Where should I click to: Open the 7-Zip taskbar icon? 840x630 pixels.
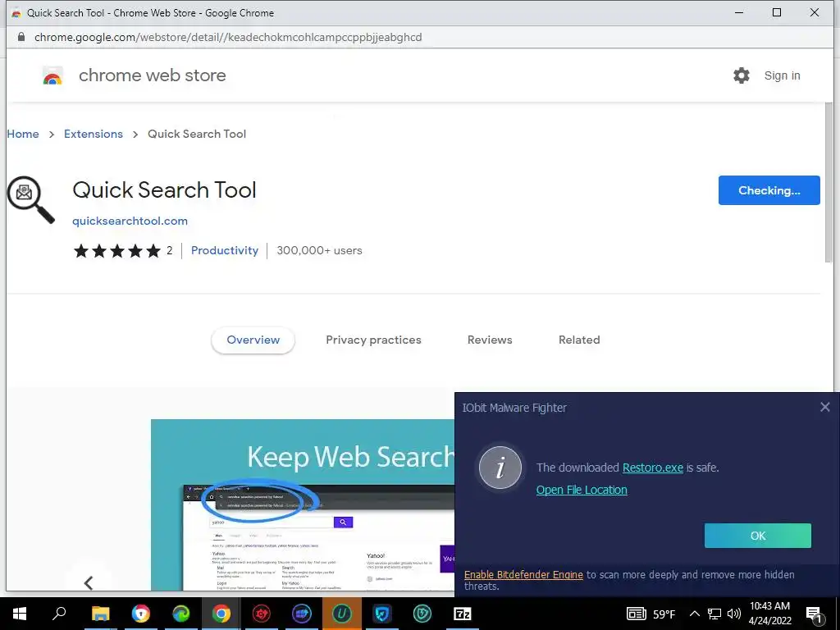tap(463, 614)
